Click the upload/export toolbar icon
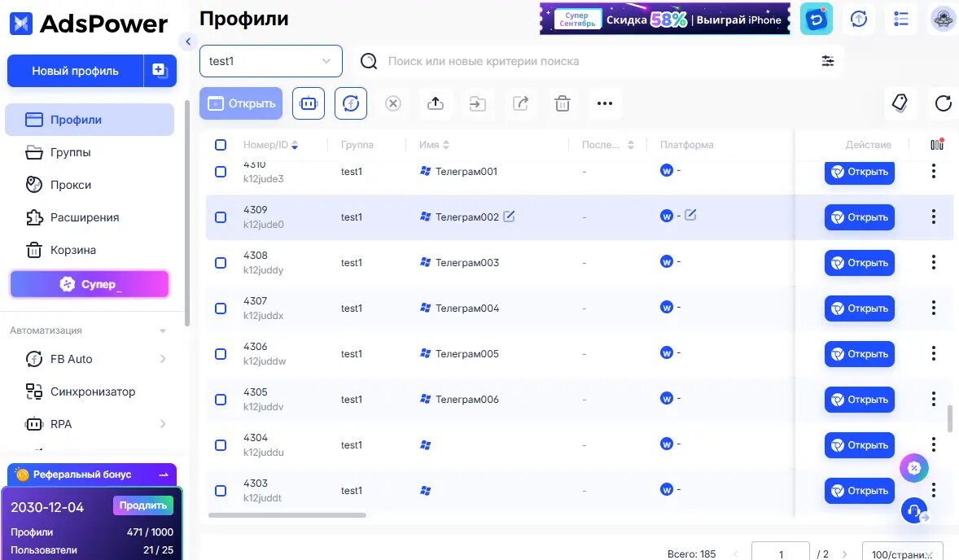The width and height of the screenshot is (959, 560). pos(436,103)
